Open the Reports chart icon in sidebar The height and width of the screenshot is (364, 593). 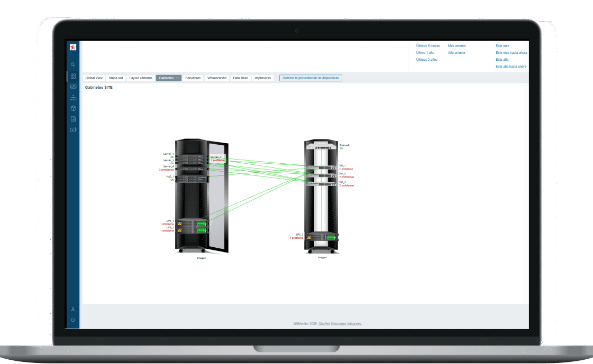73,119
